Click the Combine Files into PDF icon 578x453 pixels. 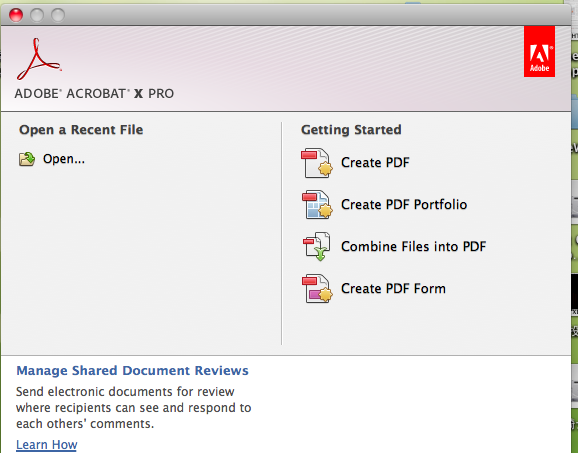317,247
